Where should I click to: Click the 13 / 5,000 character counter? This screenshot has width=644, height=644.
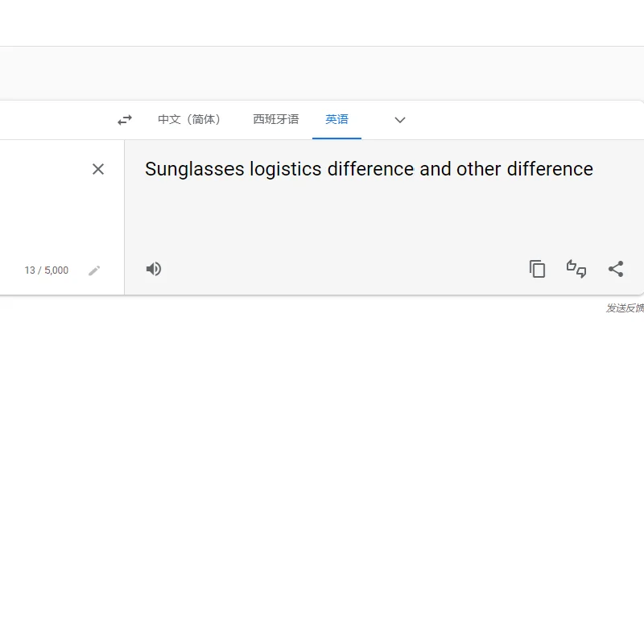click(x=47, y=270)
